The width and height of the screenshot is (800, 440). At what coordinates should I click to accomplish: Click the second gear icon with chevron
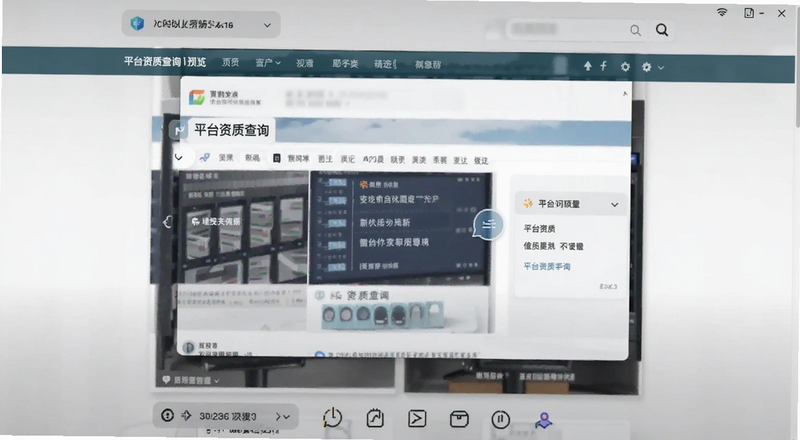click(x=646, y=67)
